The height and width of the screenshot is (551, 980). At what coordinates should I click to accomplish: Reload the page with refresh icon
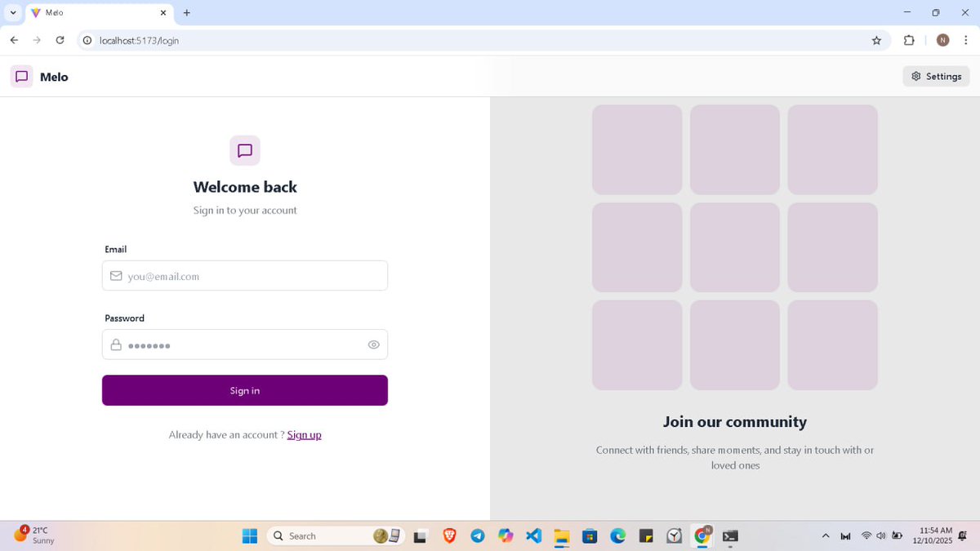click(60, 40)
